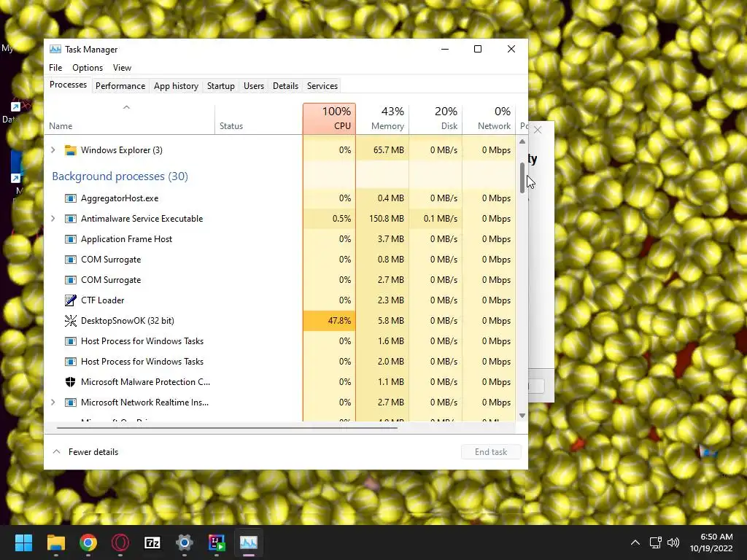Screen dimensions: 747x560
Task: Click the Task Manager title bar icon
Action: pos(55,49)
